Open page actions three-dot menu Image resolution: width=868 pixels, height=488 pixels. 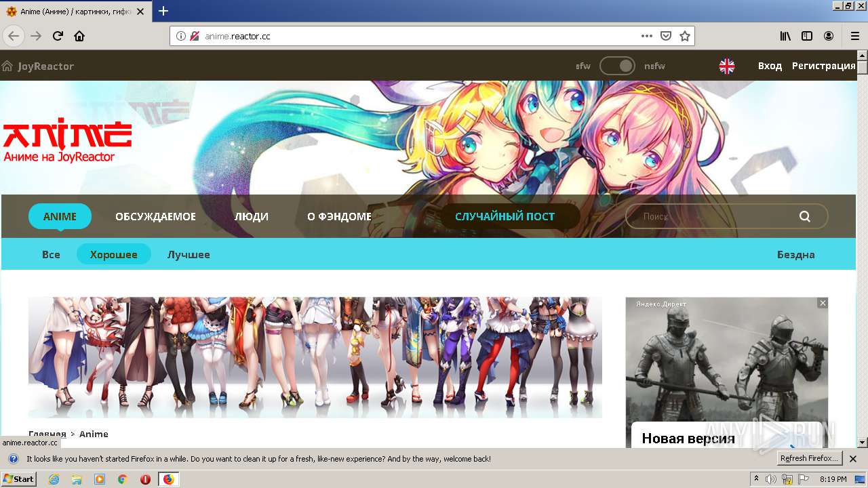647,36
